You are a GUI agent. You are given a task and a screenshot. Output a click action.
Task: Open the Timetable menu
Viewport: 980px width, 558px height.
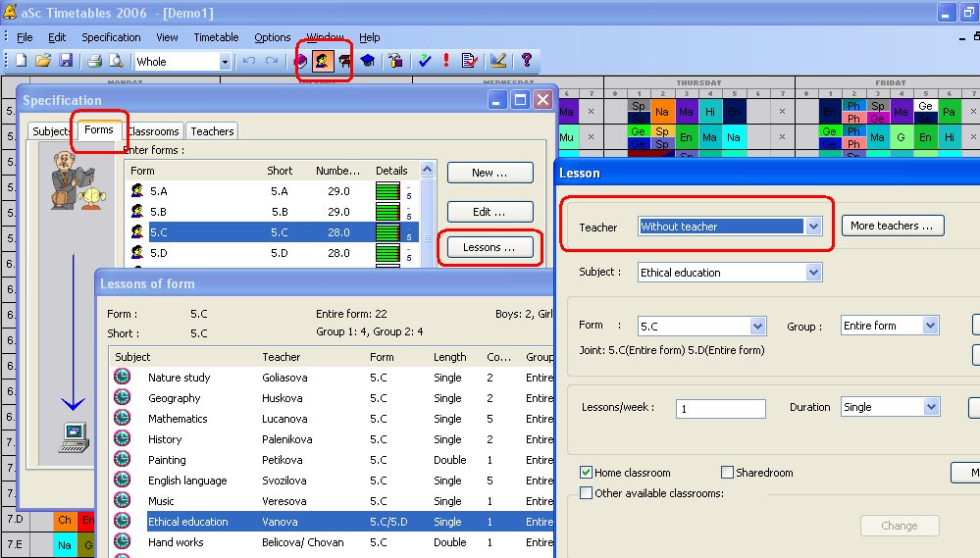(216, 37)
